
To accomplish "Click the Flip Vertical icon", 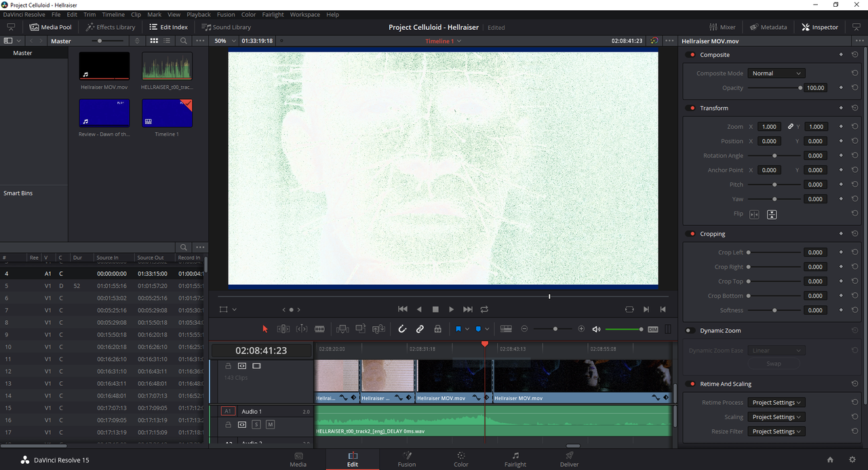I will point(772,214).
